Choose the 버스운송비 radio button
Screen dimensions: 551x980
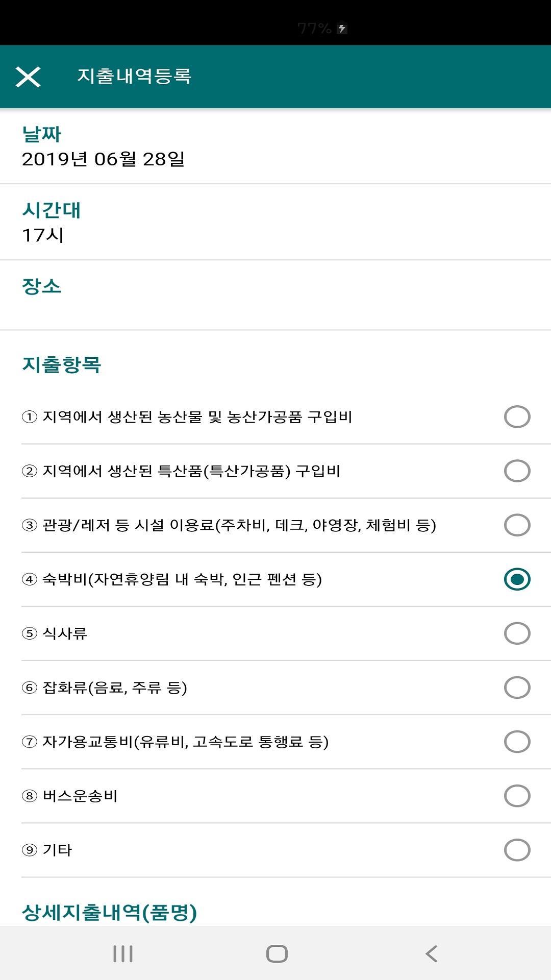pos(517,796)
